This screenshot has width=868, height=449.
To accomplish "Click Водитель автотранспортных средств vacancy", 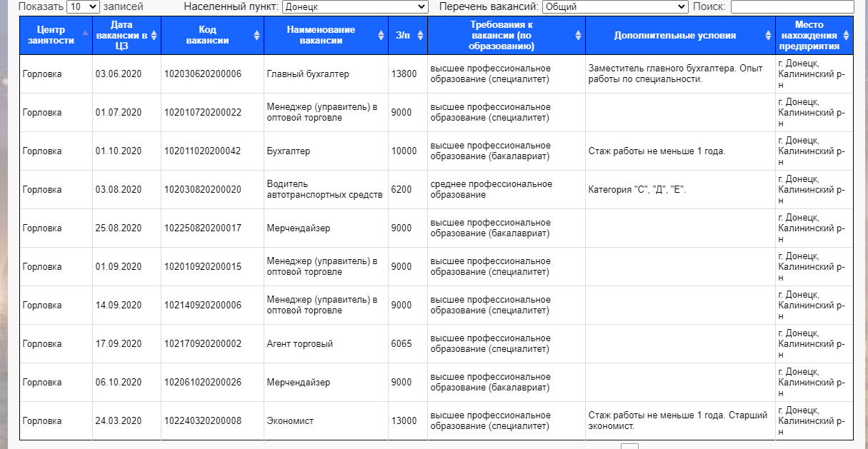I will (325, 189).
